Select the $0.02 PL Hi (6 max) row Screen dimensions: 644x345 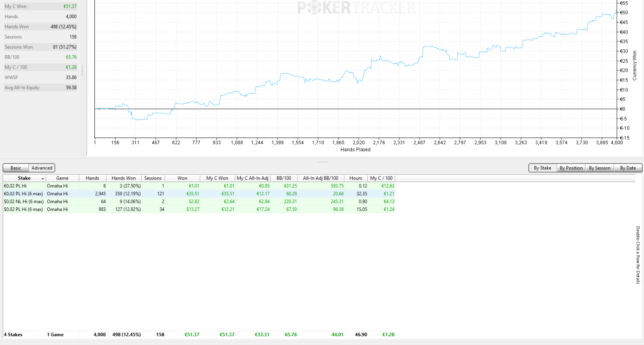199,210
